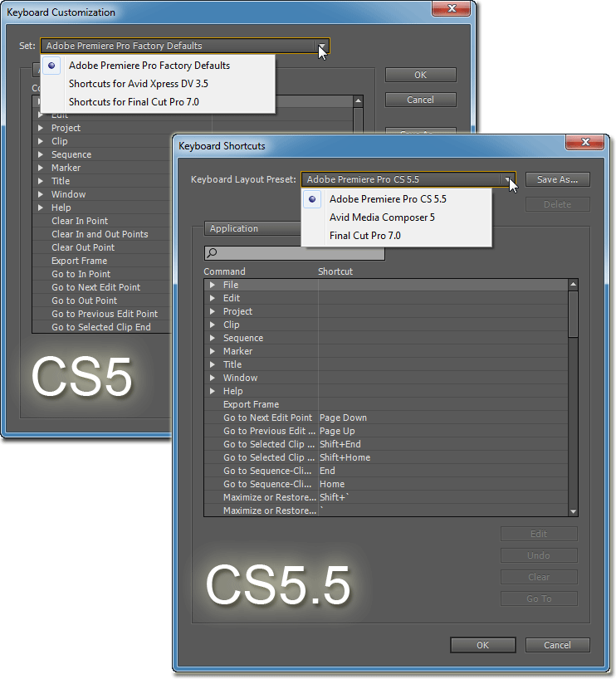Screen dimensions: 616x679
Task: Click the shortcut search field
Action: point(295,253)
